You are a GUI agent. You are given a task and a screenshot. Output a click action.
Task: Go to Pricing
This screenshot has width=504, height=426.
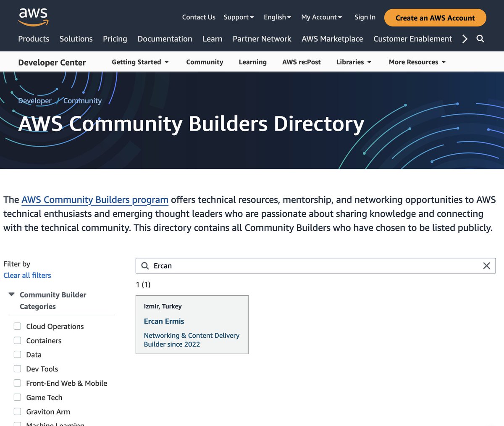[x=115, y=39]
